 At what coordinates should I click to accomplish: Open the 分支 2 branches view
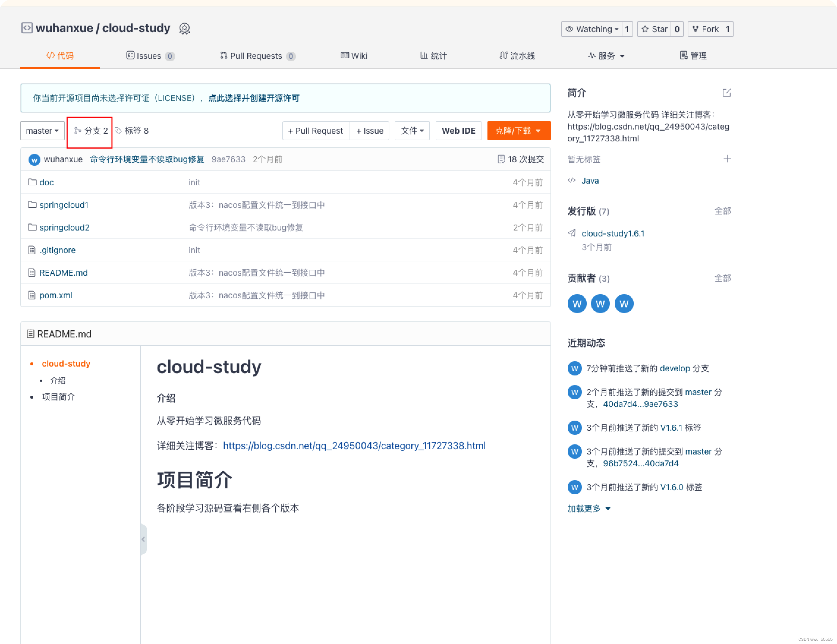coord(90,131)
